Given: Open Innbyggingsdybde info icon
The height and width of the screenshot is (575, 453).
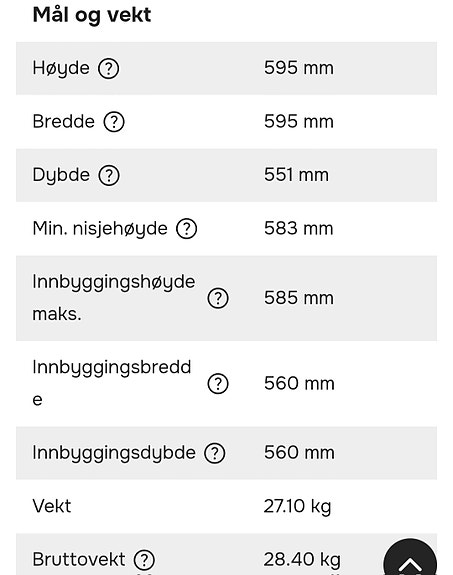Looking at the screenshot, I should coord(215,453).
